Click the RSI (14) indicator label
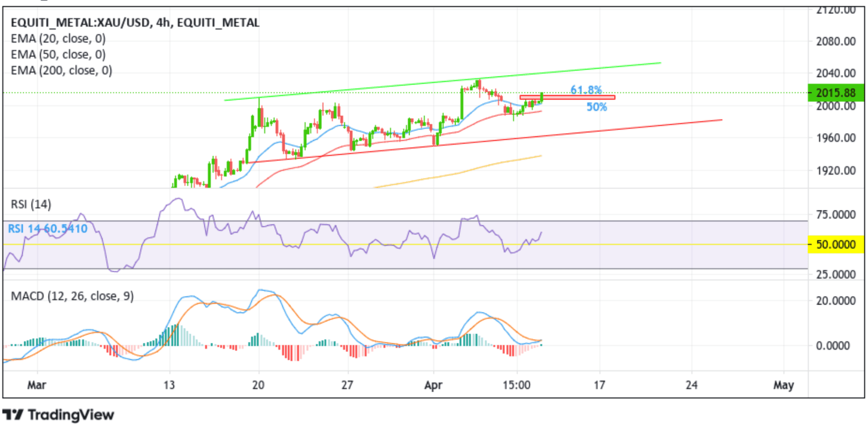The image size is (868, 433). click(31, 204)
